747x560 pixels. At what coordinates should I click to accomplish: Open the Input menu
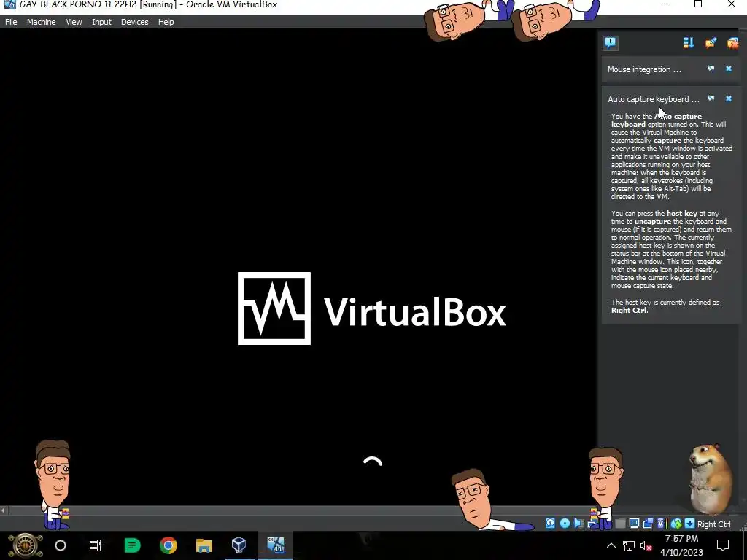click(101, 22)
